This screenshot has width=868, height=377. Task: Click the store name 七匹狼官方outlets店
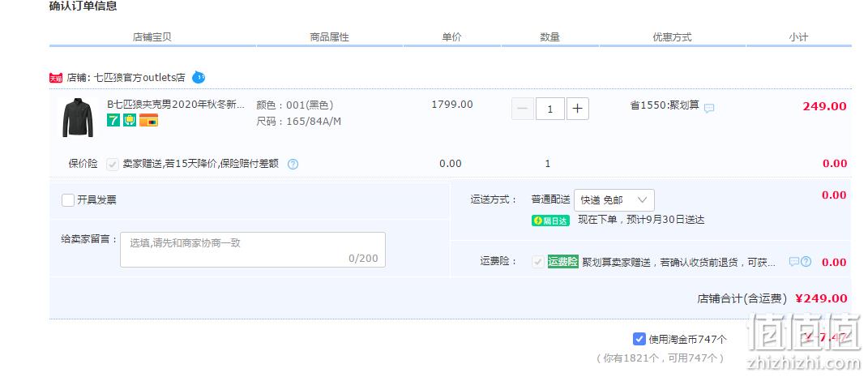[139, 78]
